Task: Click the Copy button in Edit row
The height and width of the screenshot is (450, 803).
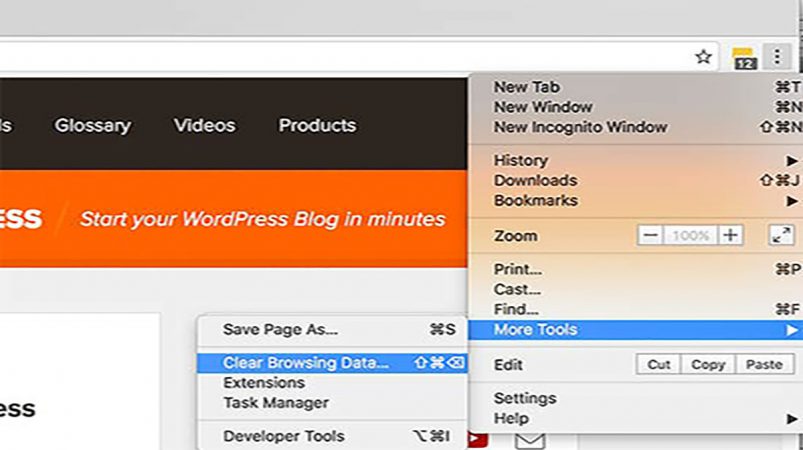Action: pyautogui.click(x=708, y=365)
